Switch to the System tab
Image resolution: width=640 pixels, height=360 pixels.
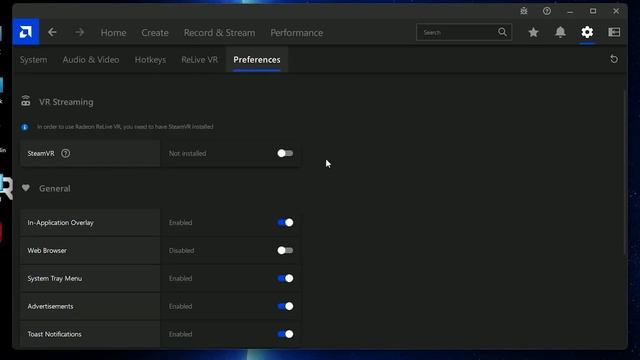33,60
